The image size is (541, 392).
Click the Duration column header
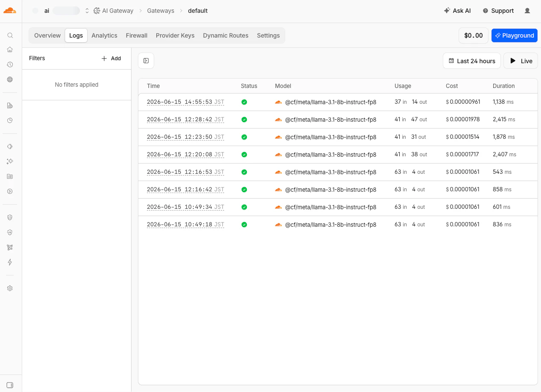click(504, 86)
